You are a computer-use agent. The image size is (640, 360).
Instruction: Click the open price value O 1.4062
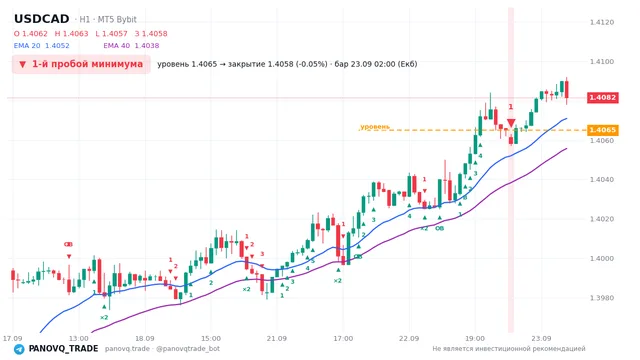tap(31, 33)
